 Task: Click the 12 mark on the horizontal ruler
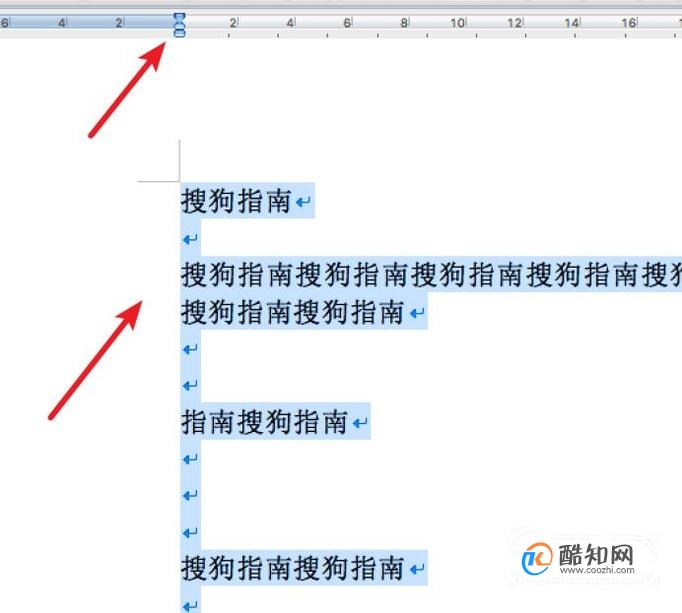(515, 23)
